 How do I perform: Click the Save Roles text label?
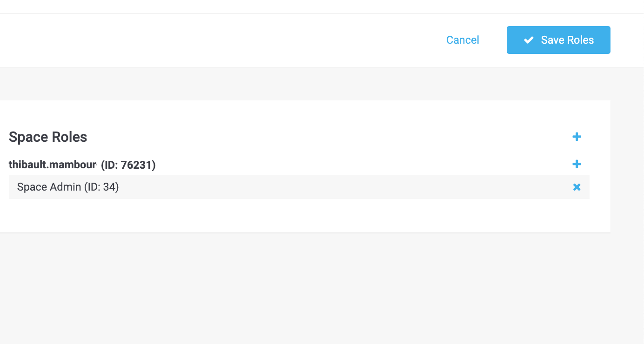pyautogui.click(x=567, y=40)
